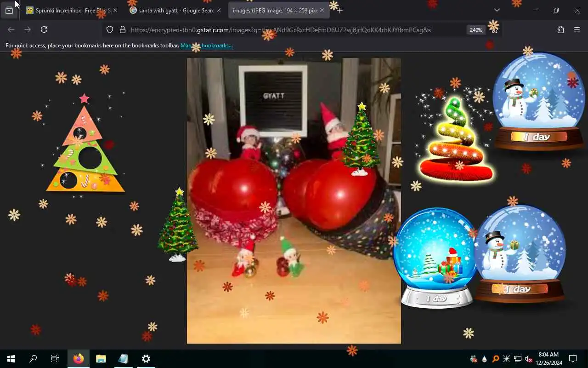The image size is (588, 368).
Task: Show site security info via padlock
Action: point(122,29)
